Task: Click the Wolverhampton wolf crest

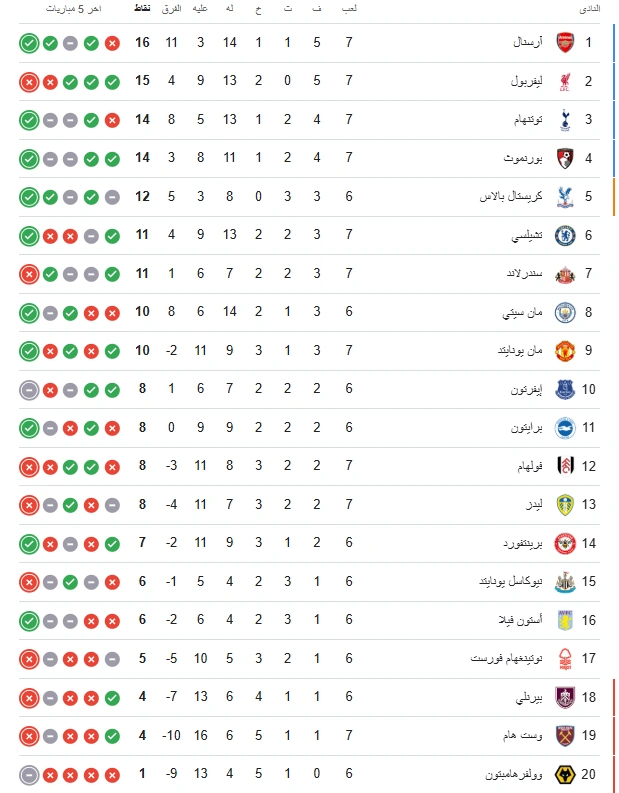Action: tap(564, 774)
